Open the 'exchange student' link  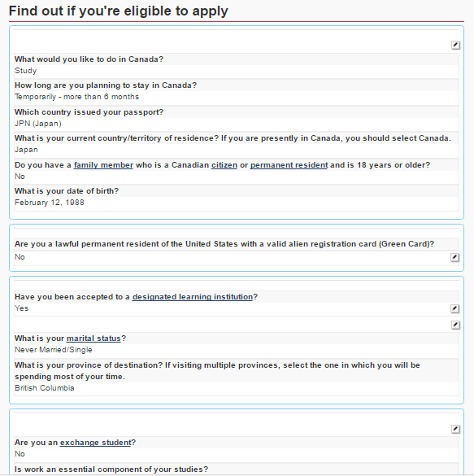click(95, 443)
